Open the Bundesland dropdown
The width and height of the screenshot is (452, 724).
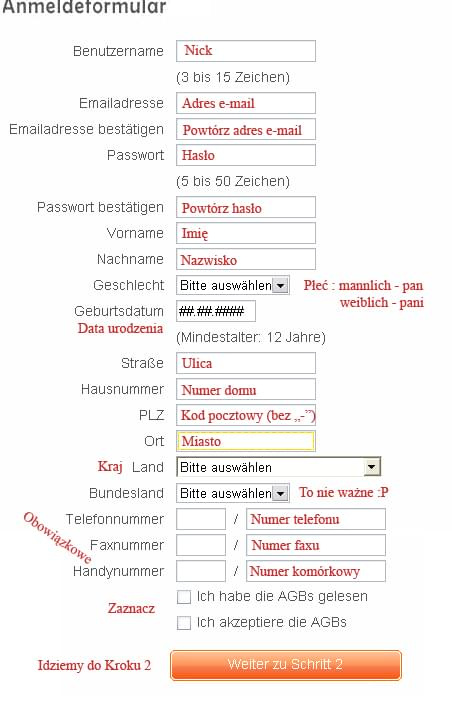pyautogui.click(x=233, y=493)
